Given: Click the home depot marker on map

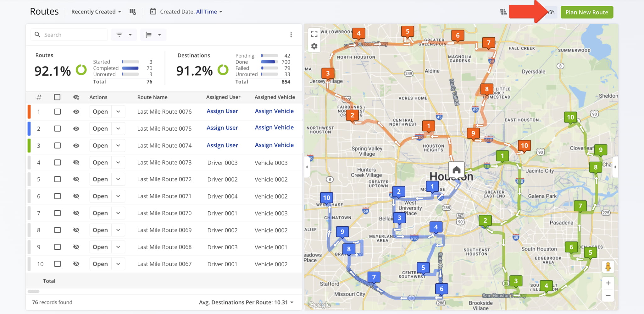Looking at the screenshot, I should 456,170.
